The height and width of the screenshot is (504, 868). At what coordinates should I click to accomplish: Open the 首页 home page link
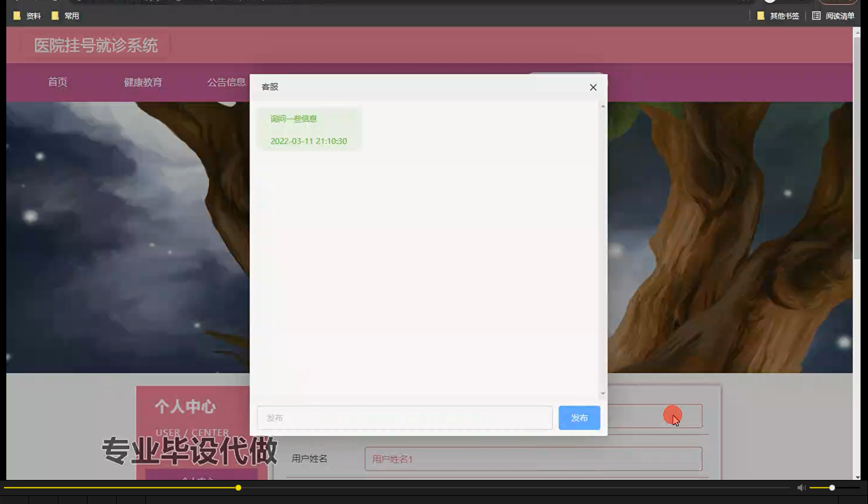[x=57, y=82]
